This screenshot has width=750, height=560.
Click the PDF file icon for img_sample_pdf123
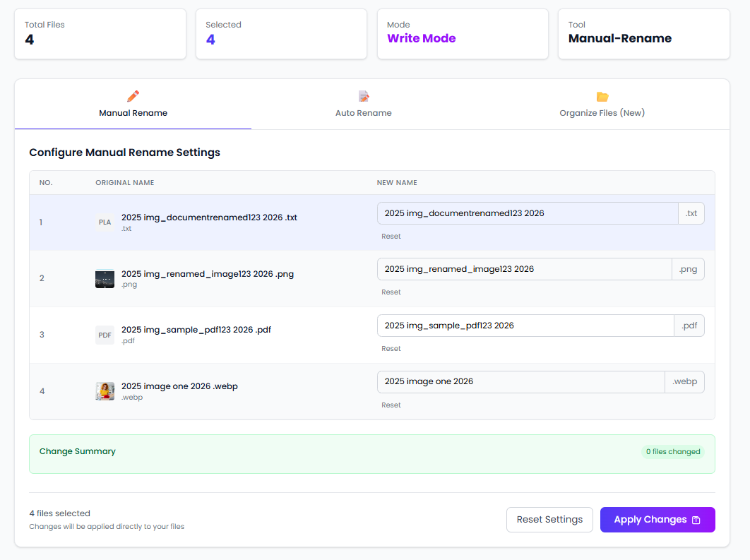click(105, 334)
